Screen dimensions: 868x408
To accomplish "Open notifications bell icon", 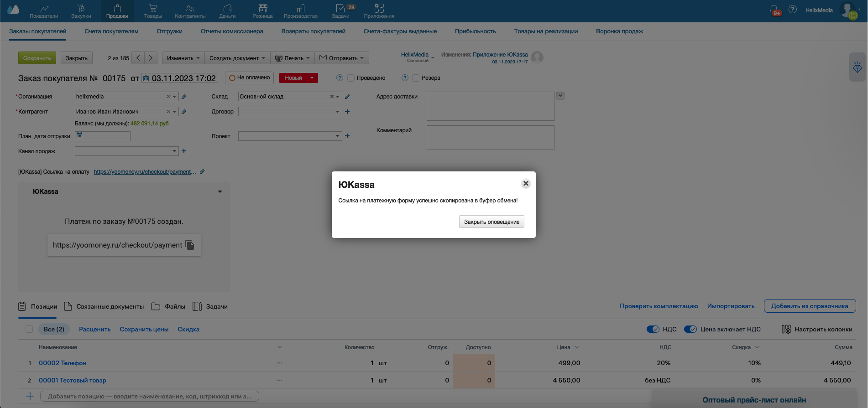I will [x=774, y=10].
